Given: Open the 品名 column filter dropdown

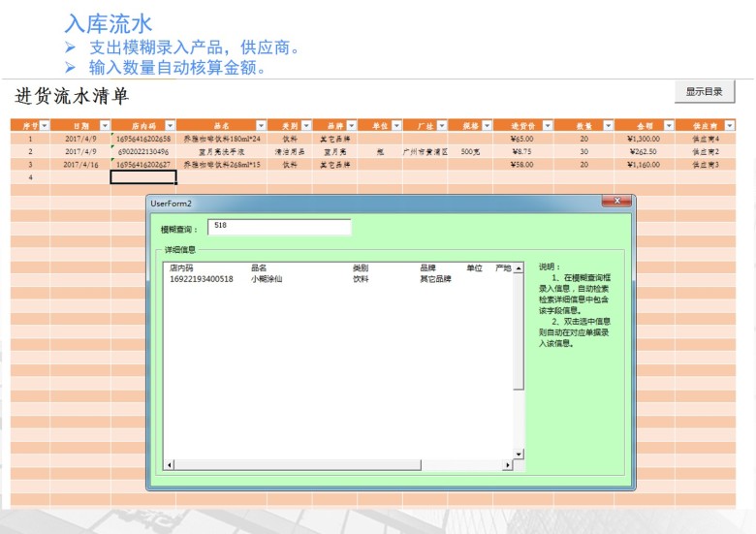Looking at the screenshot, I should (261, 126).
